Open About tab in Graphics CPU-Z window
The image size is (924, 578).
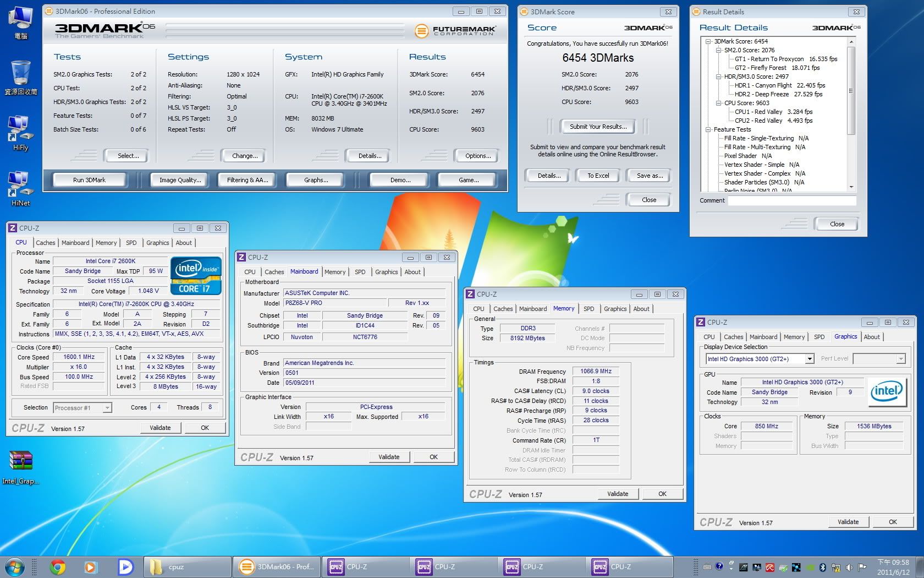872,337
